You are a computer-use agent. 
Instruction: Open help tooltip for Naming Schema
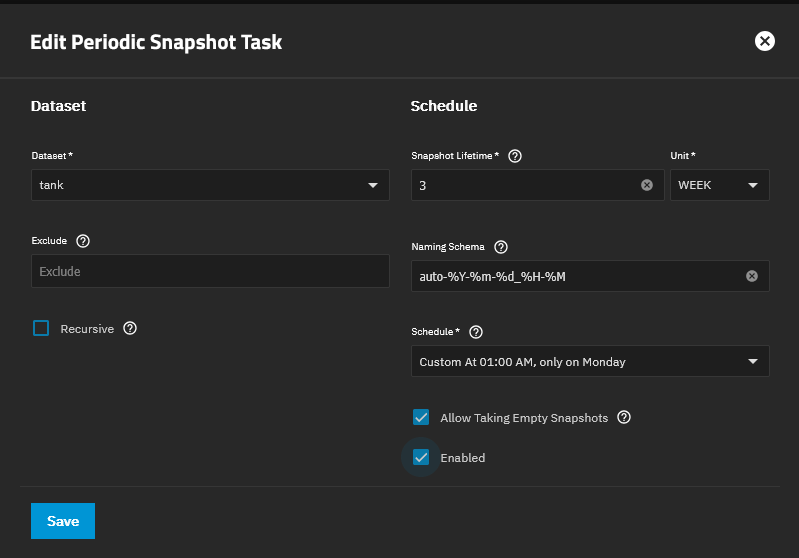coord(501,246)
